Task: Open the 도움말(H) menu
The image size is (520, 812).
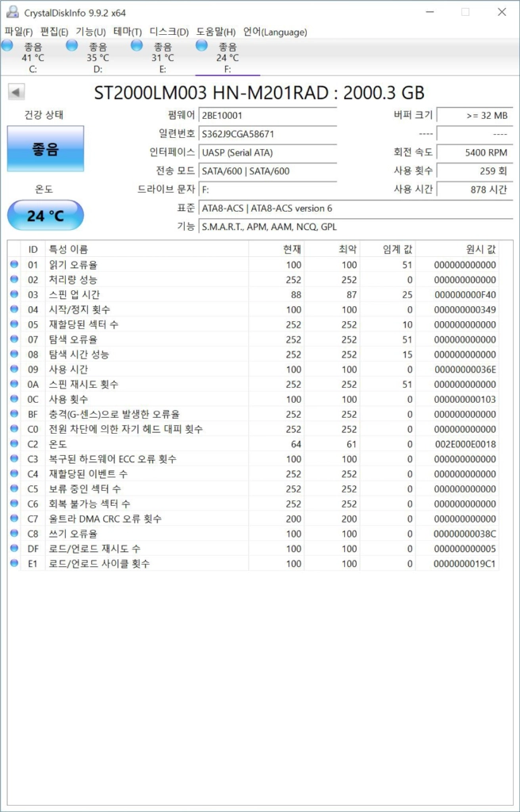Action: click(216, 32)
